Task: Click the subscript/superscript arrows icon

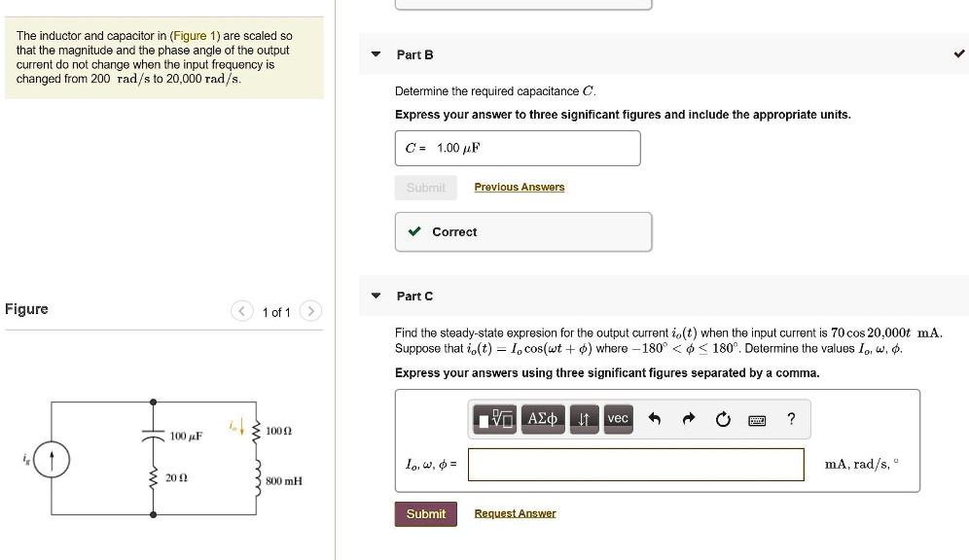Action: click(x=584, y=419)
